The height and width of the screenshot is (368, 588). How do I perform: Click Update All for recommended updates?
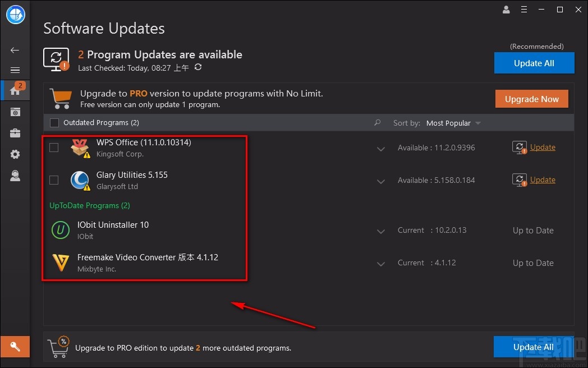point(534,63)
